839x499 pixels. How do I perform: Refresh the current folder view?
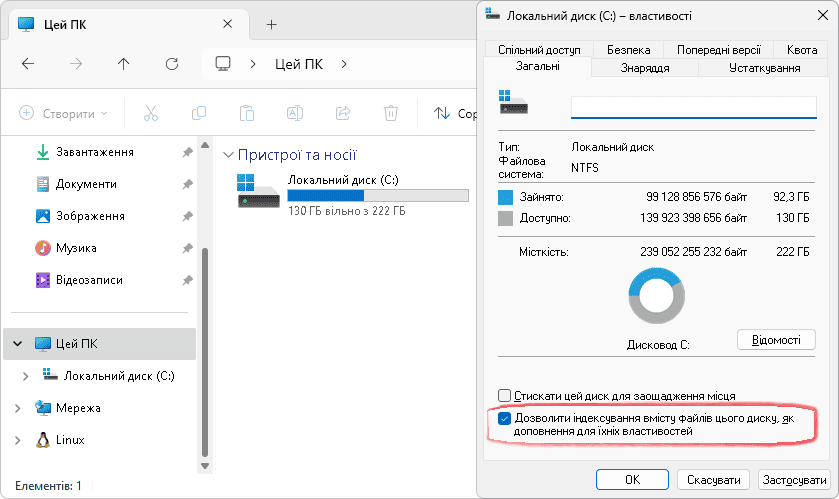coord(172,63)
